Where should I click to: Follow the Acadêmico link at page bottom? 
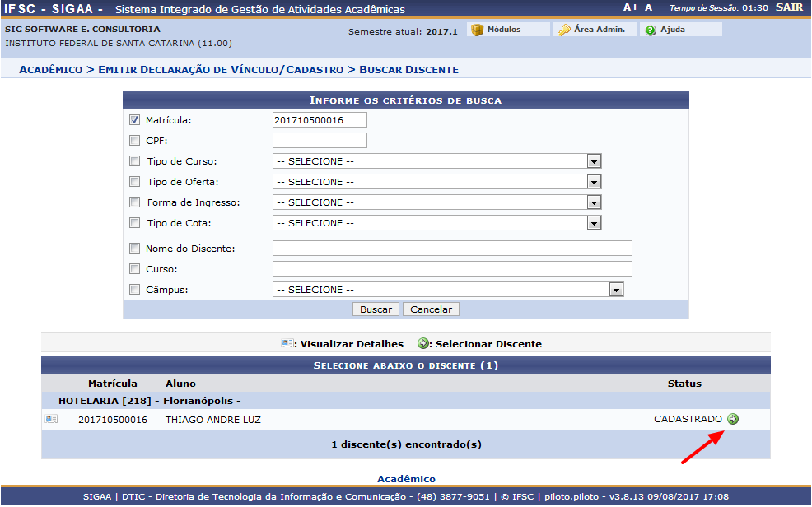click(x=406, y=479)
